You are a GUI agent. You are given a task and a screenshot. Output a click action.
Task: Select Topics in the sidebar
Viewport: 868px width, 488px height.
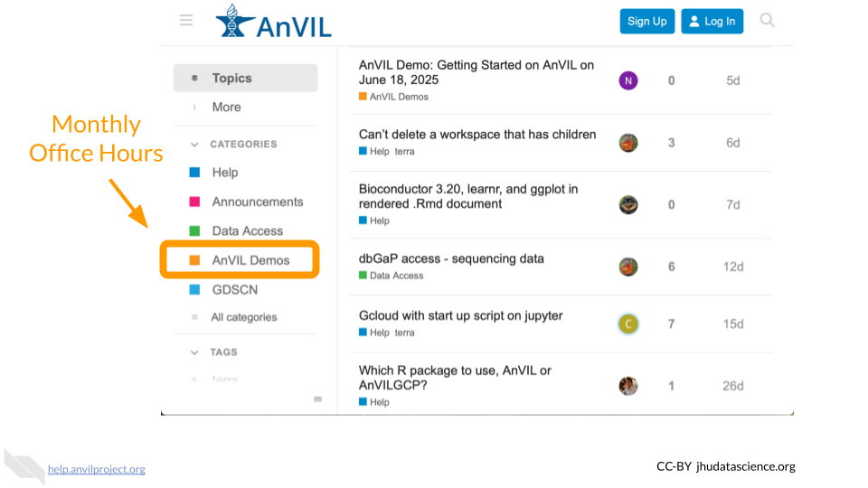[245, 78]
